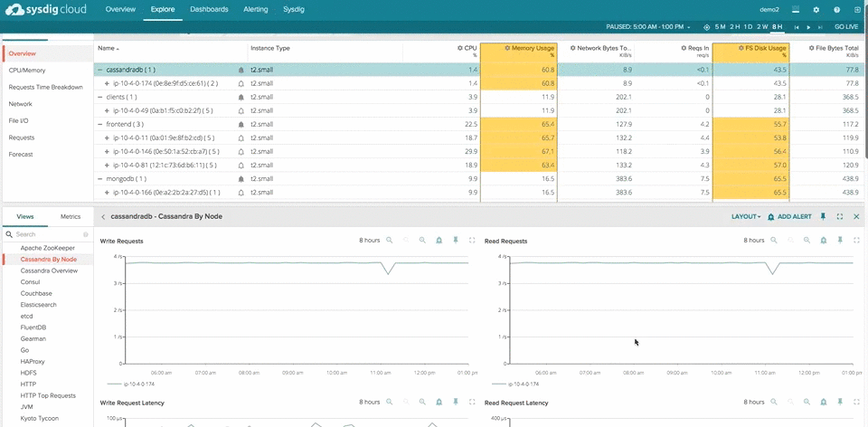Add alert bell on Read Requests chart
This screenshot has width=868, height=427.
[x=824, y=241]
